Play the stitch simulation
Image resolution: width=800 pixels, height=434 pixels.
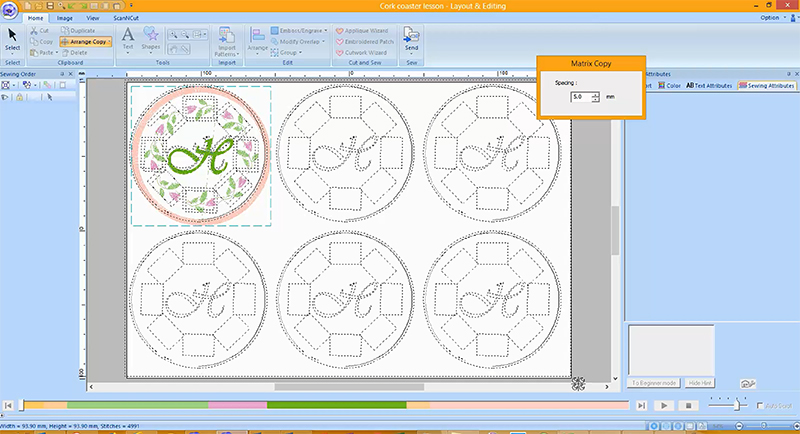[664, 405]
